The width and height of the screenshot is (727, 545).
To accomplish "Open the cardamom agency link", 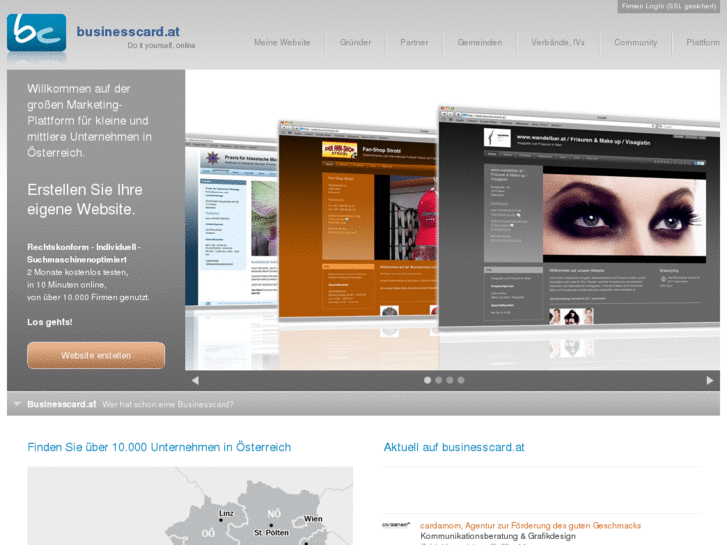I will coord(530,526).
